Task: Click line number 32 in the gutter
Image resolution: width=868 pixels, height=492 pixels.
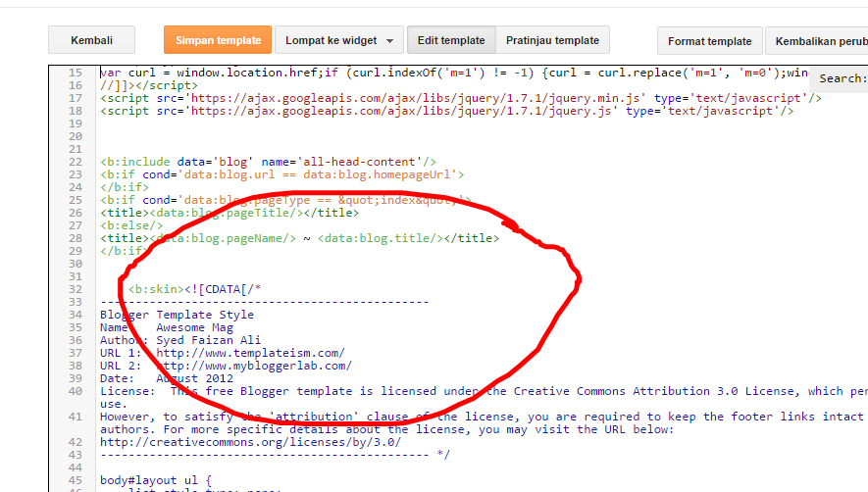Action: 76,289
